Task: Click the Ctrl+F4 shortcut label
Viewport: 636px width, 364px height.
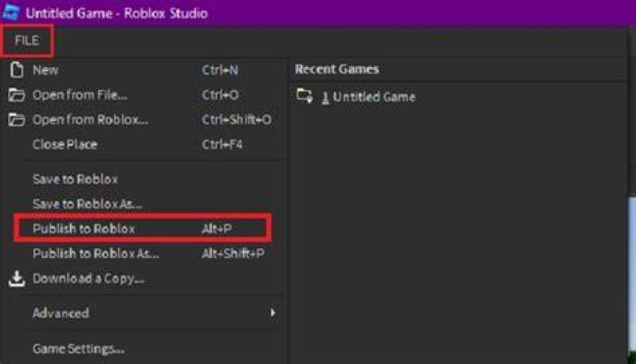Action: tap(222, 145)
